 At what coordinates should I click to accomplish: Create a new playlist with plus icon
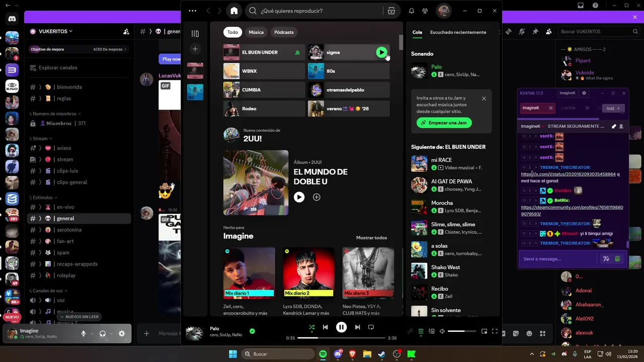click(x=195, y=49)
